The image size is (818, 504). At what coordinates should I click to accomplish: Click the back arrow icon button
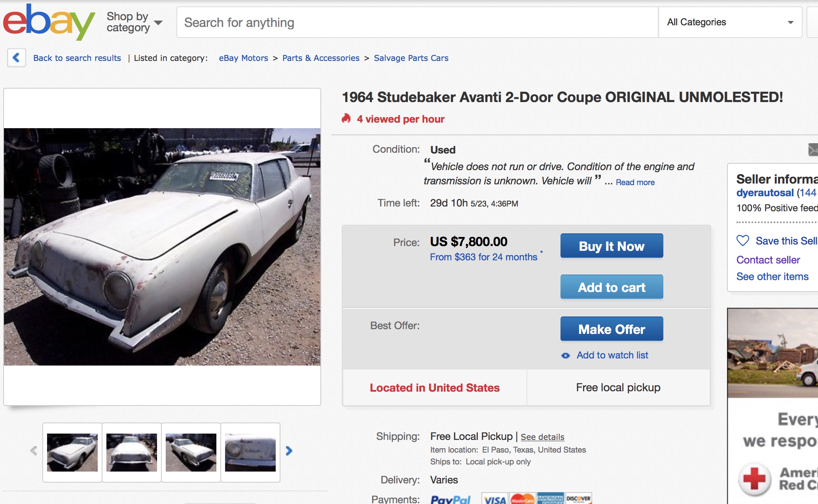[x=16, y=58]
